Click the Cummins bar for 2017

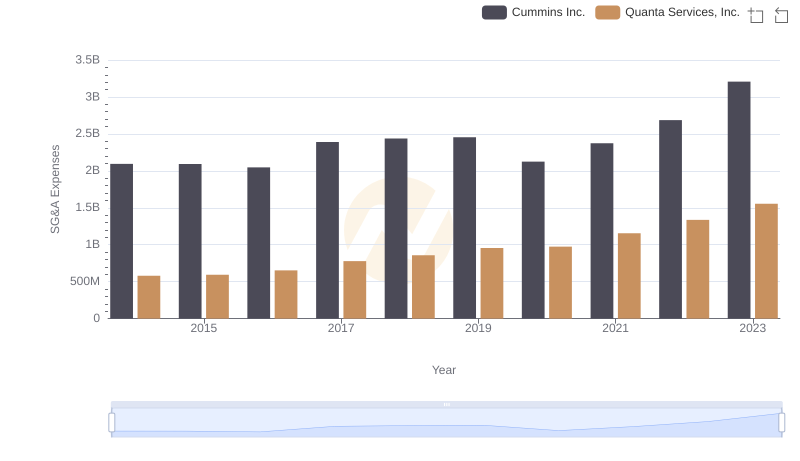[327, 230]
